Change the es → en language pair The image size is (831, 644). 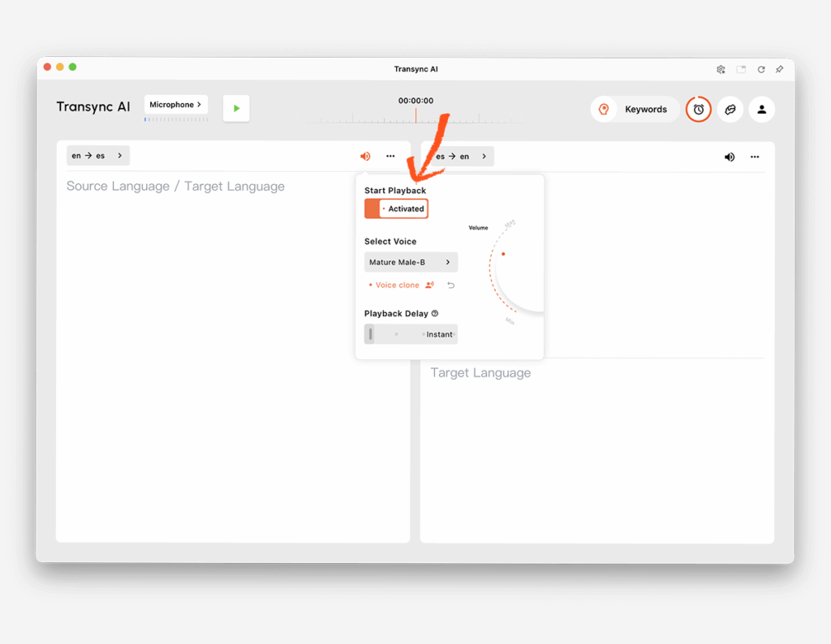[463, 157]
